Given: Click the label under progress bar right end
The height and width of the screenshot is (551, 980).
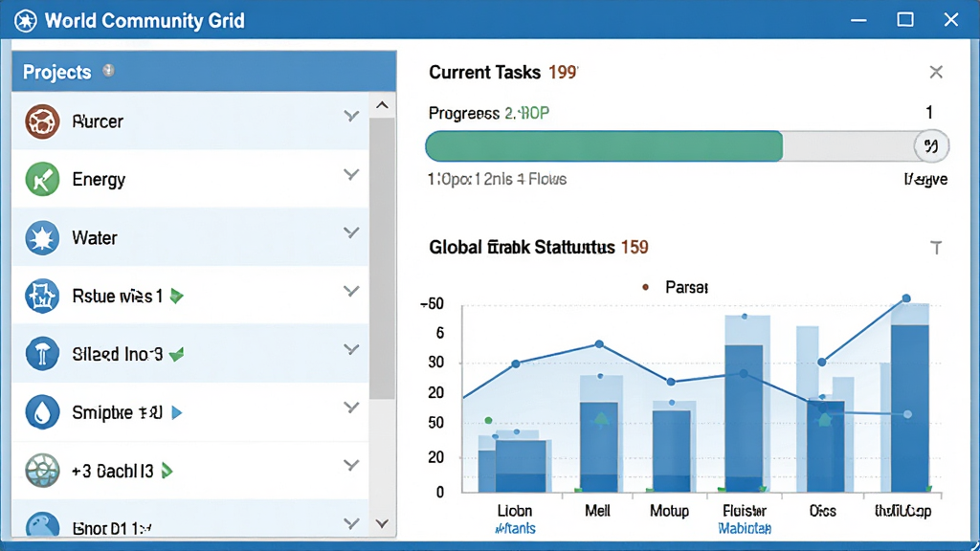Looking at the screenshot, I should click(x=925, y=179).
